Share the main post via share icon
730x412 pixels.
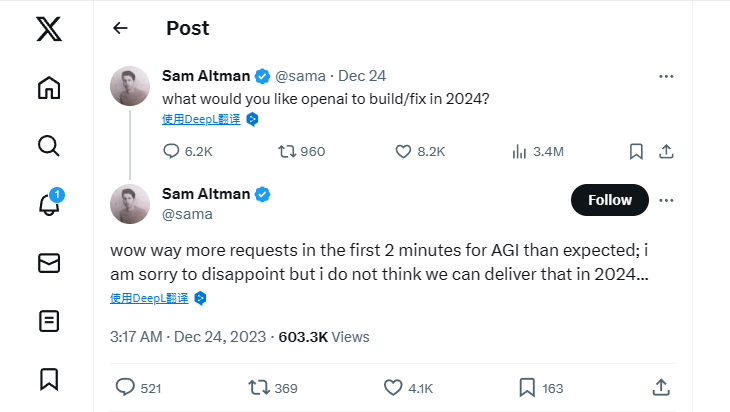coord(660,387)
